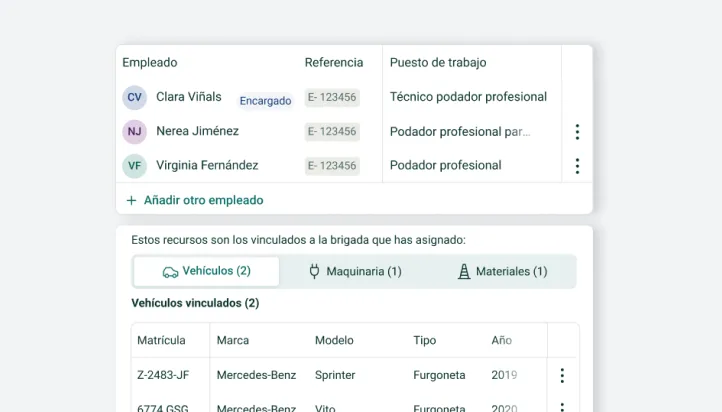Click the text about recursos vinculados a la brigada
Image resolution: width=722 pixels, height=412 pixels.
[298, 240]
